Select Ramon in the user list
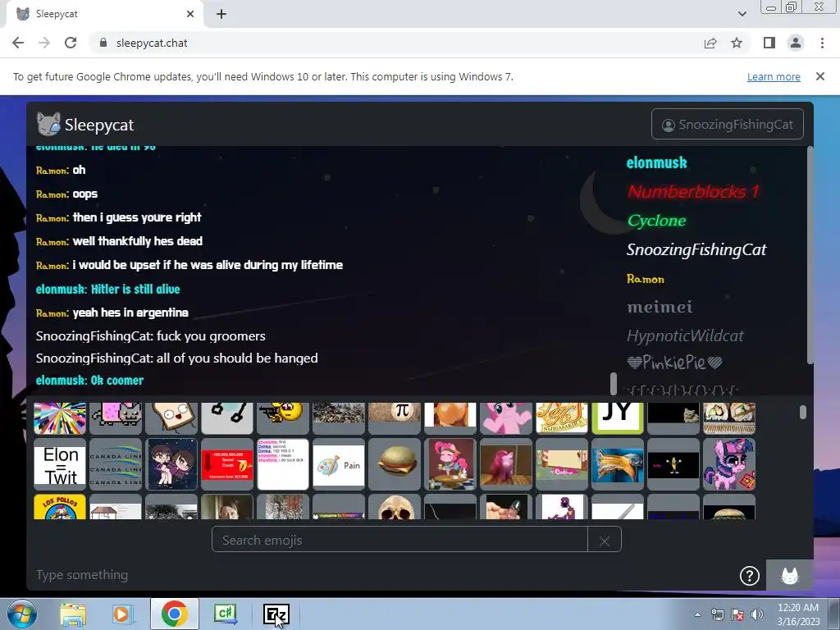The width and height of the screenshot is (840, 630). pos(645,279)
